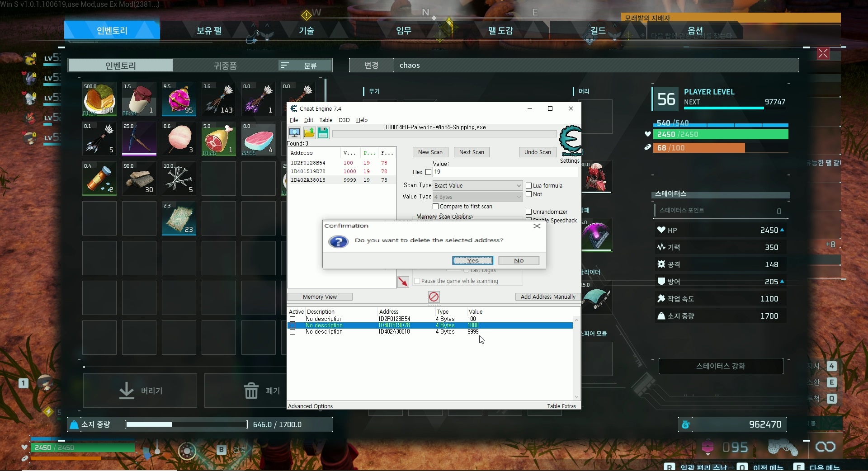868x471 pixels.
Task: Close the inventory with the red X
Action: pos(823,54)
